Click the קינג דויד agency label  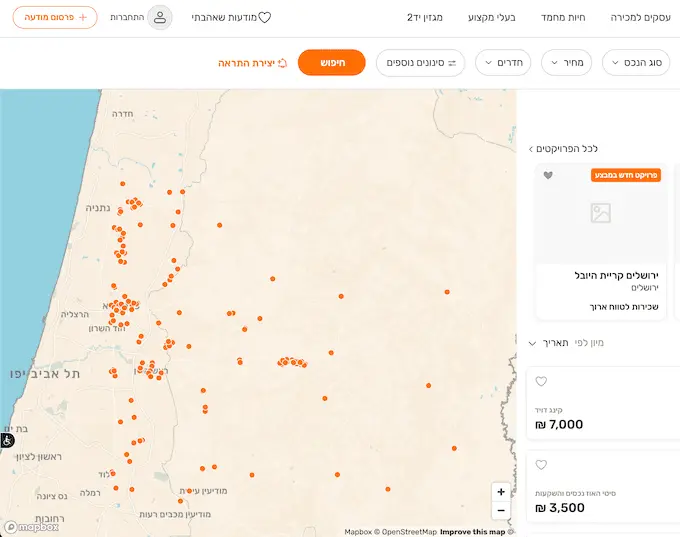click(549, 410)
